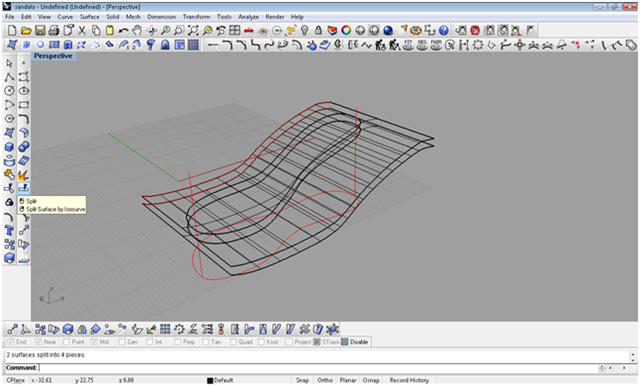640x386 pixels.
Task: Open the File menu
Action: point(10,17)
